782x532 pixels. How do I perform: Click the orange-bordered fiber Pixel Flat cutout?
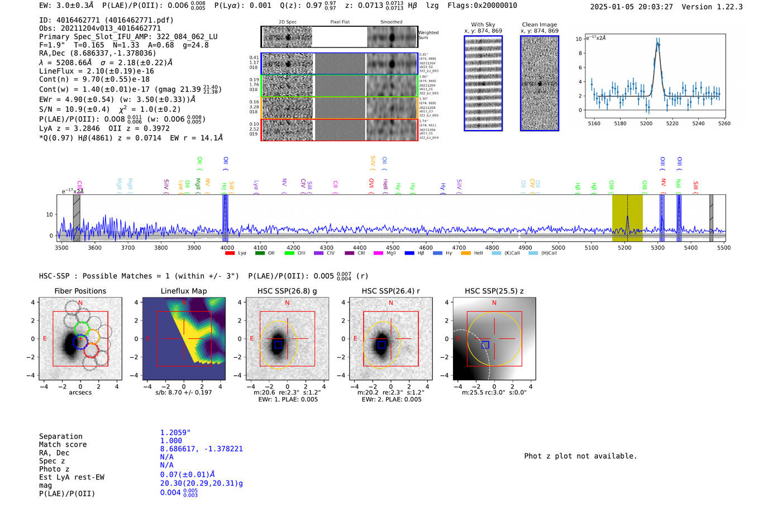point(340,108)
